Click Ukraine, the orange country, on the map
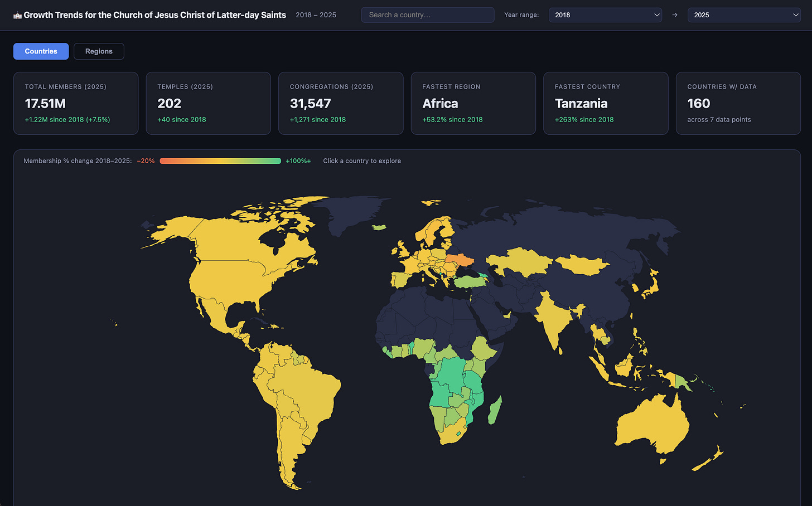Viewport: 812px width, 506px height. click(458, 260)
